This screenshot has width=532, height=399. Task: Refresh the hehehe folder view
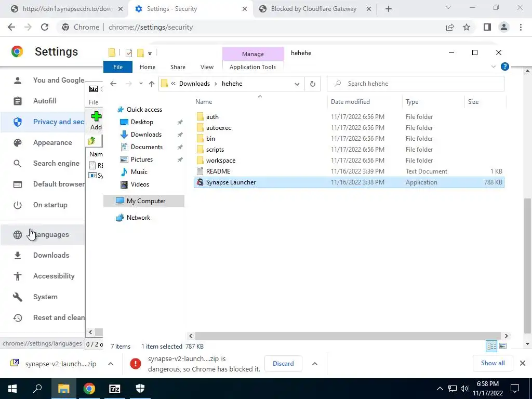[x=312, y=84]
